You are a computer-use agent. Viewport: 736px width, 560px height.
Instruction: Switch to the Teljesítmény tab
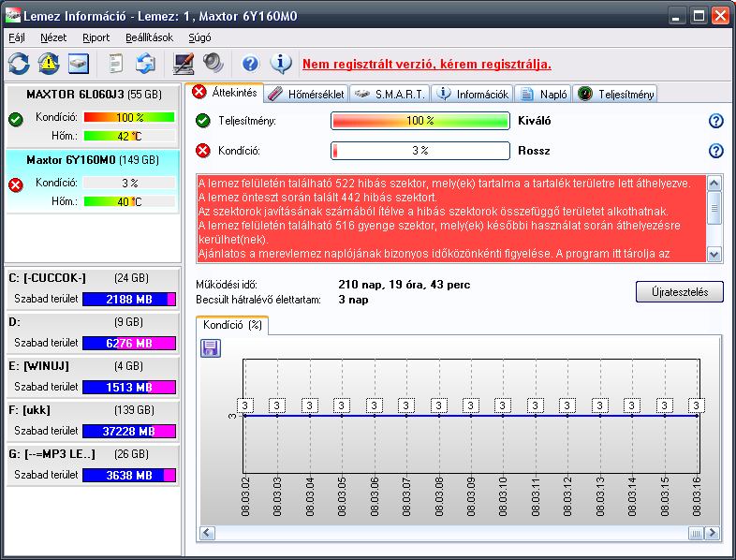tap(615, 94)
